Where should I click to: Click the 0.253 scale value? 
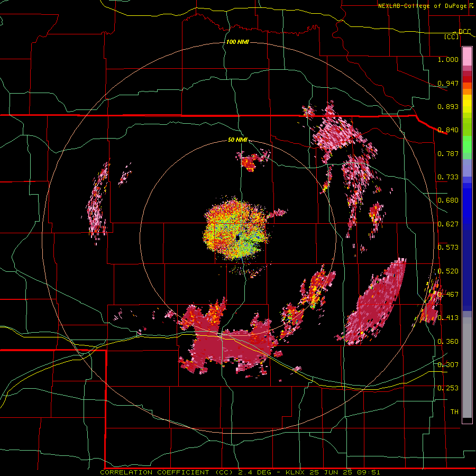[x=448, y=388]
